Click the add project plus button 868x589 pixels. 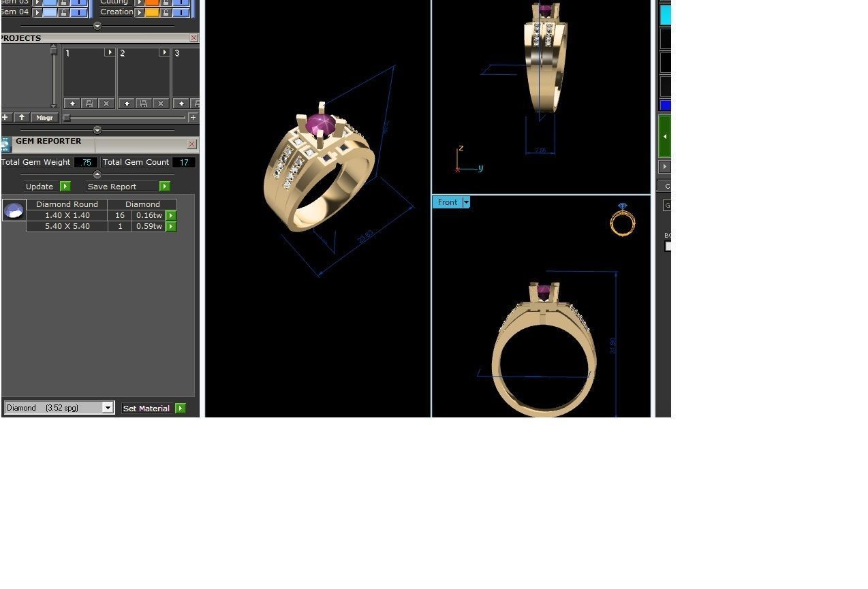[5, 118]
